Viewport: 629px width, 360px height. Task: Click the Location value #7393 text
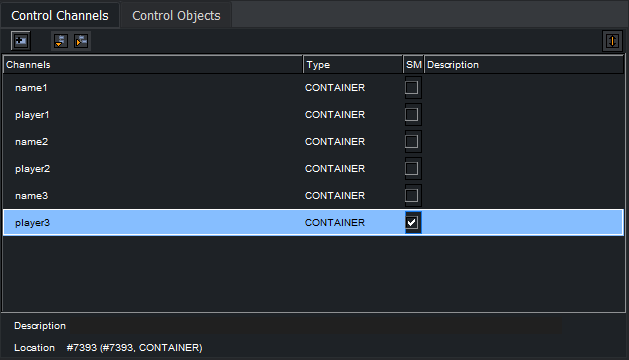point(134,348)
